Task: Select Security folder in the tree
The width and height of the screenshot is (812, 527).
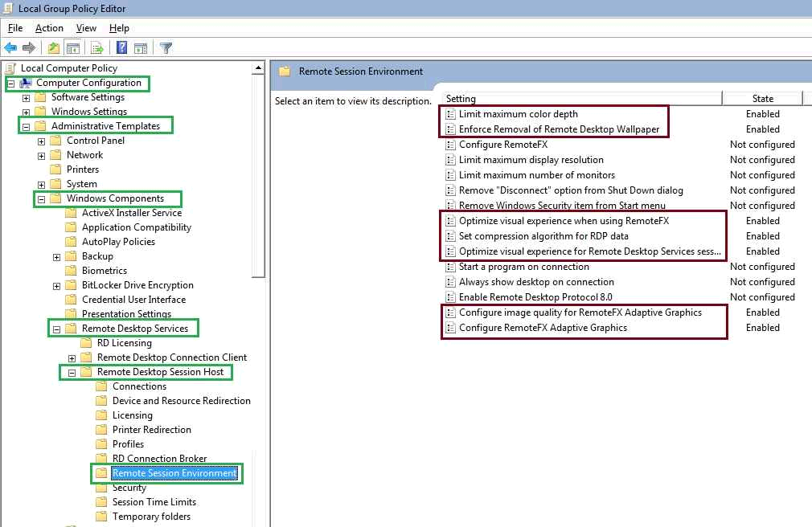Action: click(x=129, y=488)
